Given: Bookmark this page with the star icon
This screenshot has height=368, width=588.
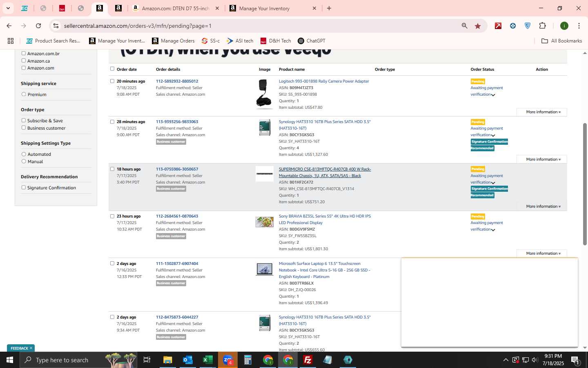Looking at the screenshot, I should click(478, 26).
